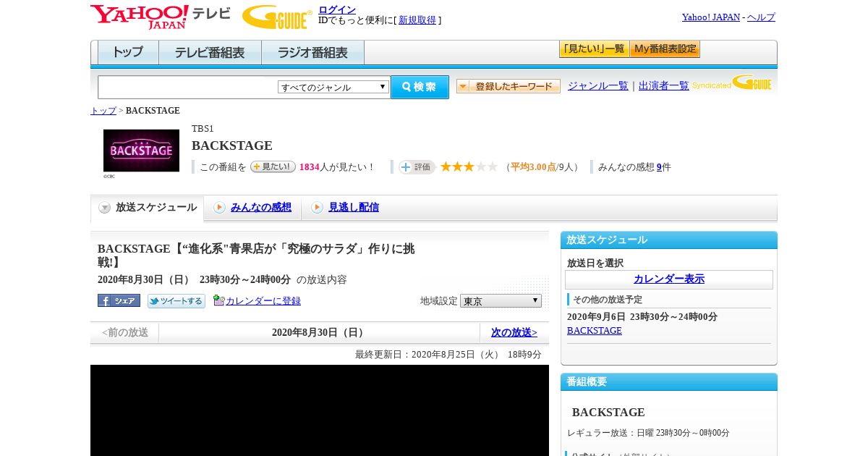
Task: Open the すべてのジャンル genre dropdown
Action: 333,87
